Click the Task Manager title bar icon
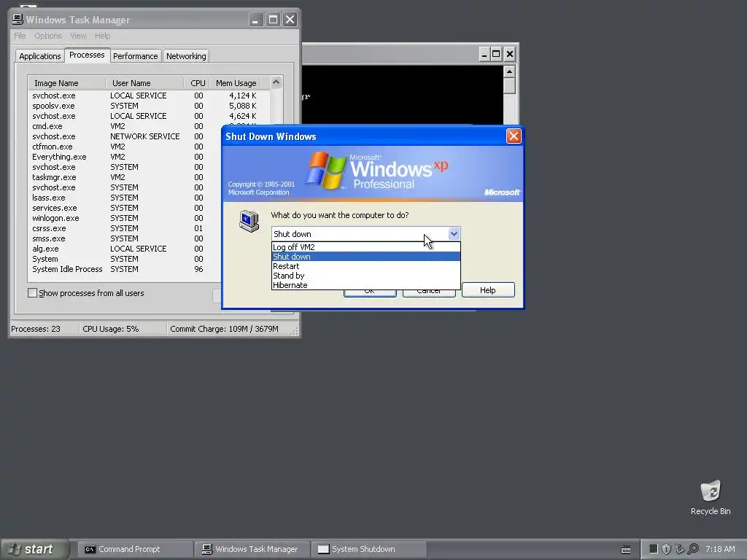747x560 pixels. (18, 19)
